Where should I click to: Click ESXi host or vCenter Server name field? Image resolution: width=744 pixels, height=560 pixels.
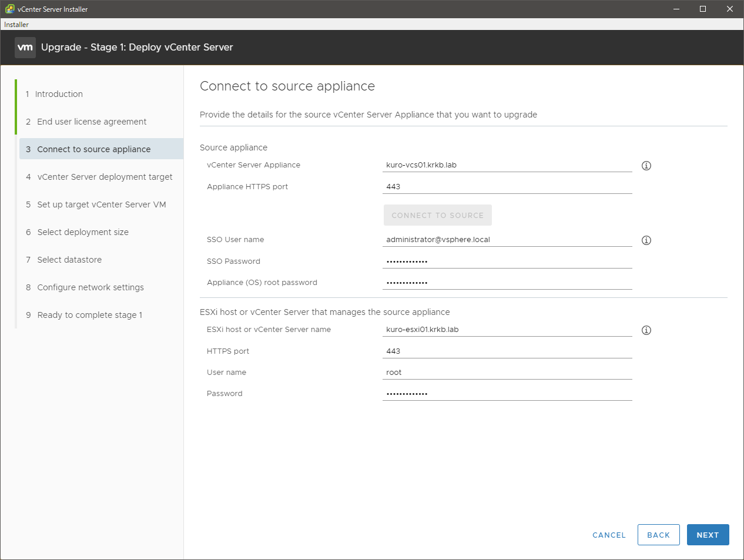507,330
